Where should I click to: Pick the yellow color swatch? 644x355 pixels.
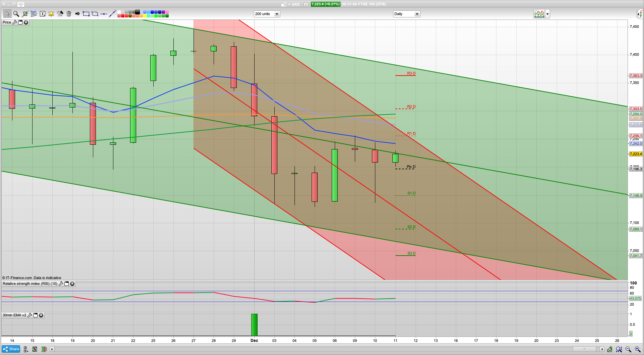pyautogui.click(x=145, y=16)
